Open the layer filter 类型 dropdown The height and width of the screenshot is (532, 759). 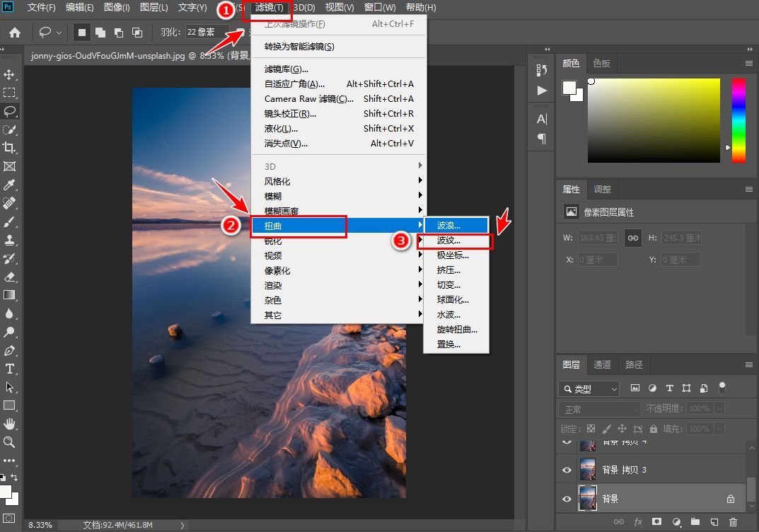click(x=589, y=388)
